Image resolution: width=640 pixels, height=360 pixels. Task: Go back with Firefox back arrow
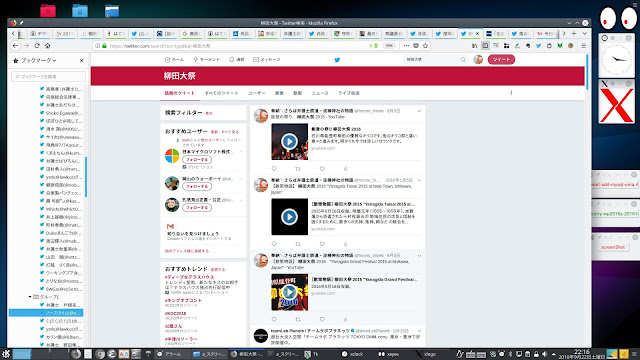tap(16, 46)
